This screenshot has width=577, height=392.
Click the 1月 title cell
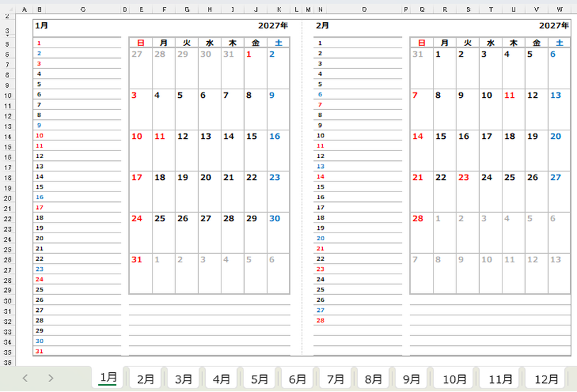click(x=42, y=26)
